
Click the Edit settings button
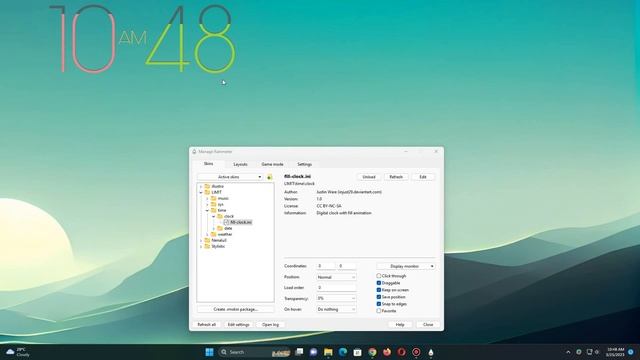(238, 324)
